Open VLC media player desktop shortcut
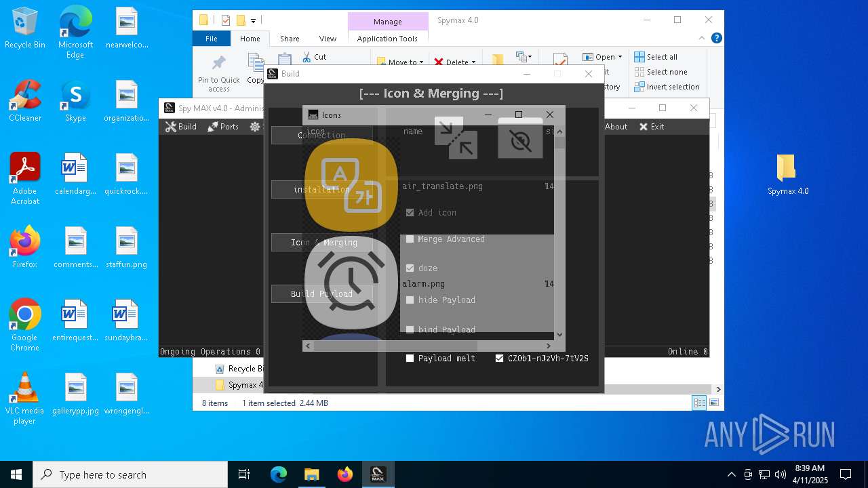Image resolution: width=868 pixels, height=488 pixels. (x=25, y=399)
